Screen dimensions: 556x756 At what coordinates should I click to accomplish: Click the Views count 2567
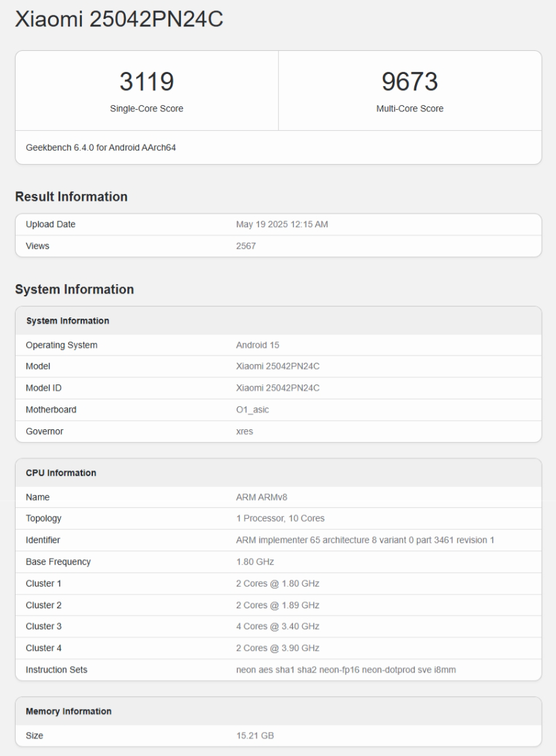[245, 246]
